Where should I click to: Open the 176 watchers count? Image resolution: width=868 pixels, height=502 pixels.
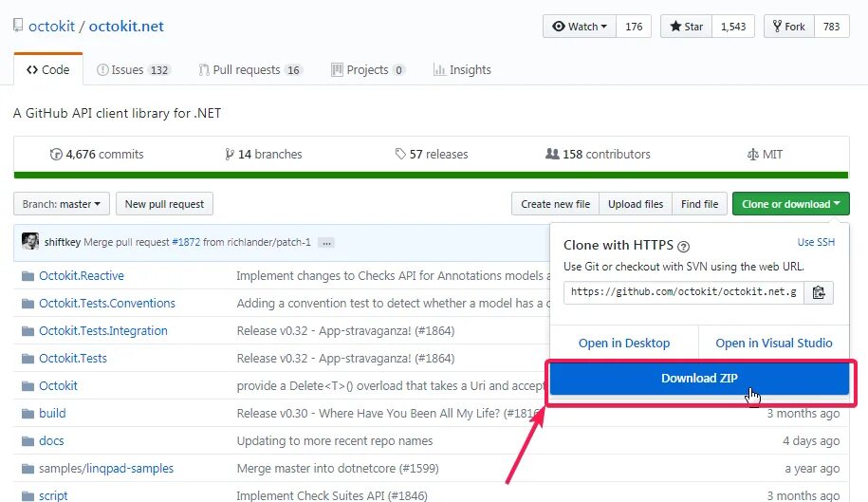point(634,27)
